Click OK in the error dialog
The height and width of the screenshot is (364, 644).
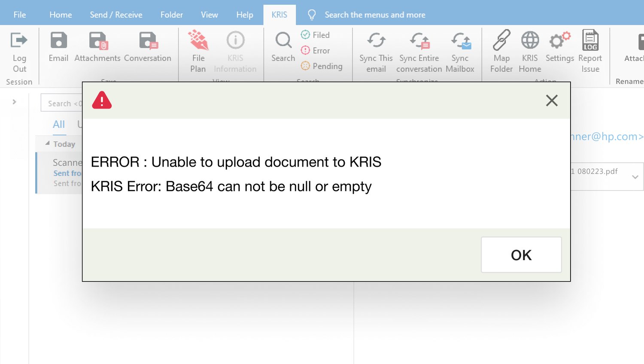coord(521,255)
